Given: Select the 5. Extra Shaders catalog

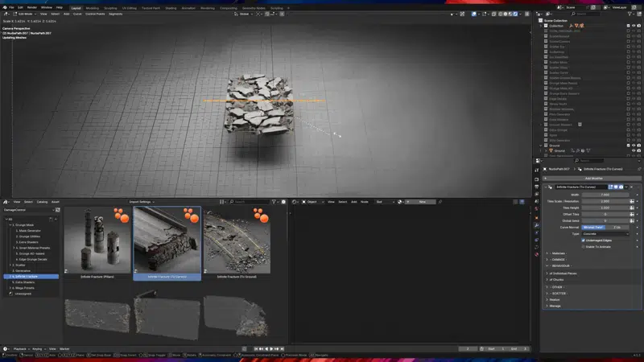Looking at the screenshot, I should [23, 282].
